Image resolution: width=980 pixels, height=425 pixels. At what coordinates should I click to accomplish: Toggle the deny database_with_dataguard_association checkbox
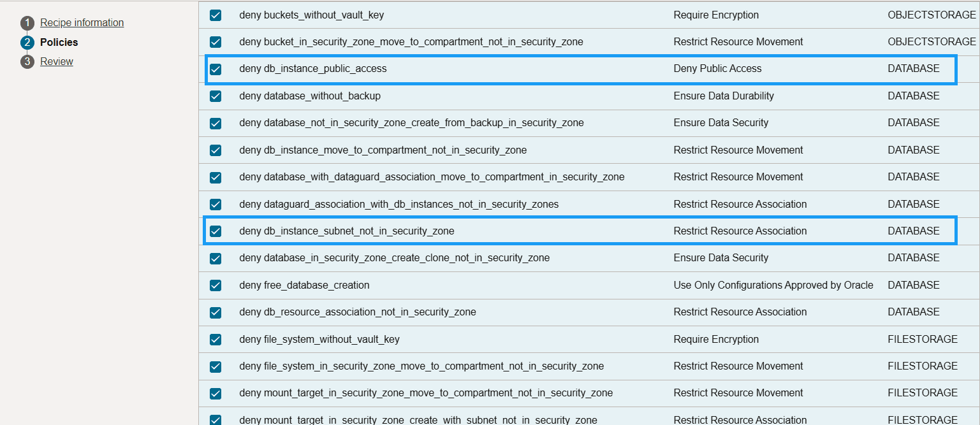[216, 177]
